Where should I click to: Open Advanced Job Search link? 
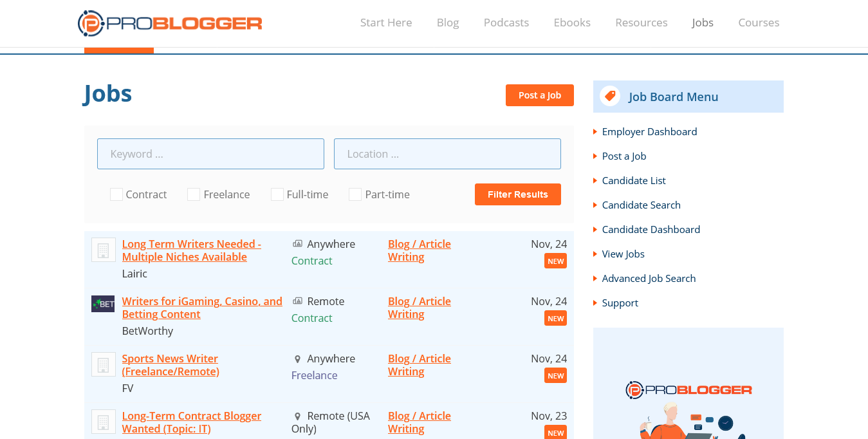[649, 278]
